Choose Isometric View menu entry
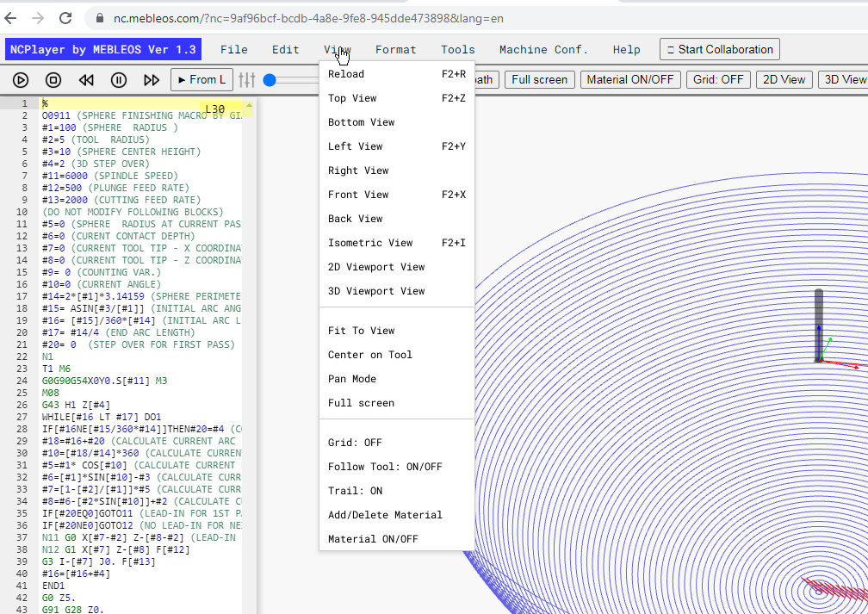 click(x=397, y=243)
